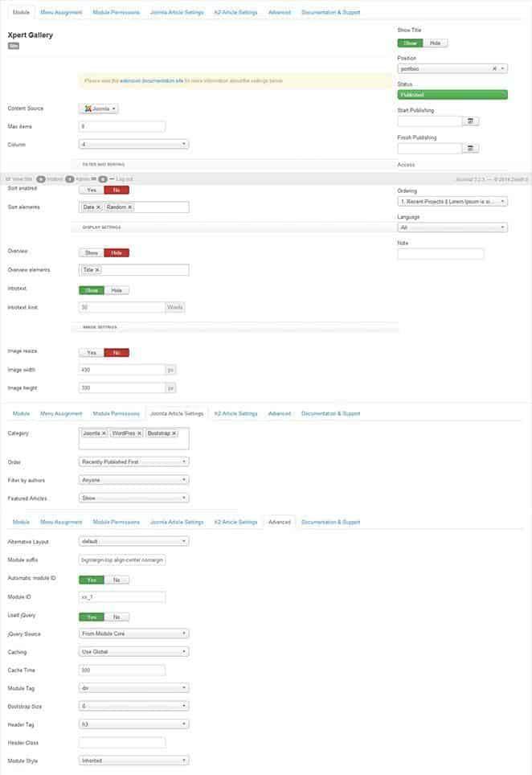Open the Start Publishing calendar picker
This screenshot has width=532, height=775.
tap(471, 121)
